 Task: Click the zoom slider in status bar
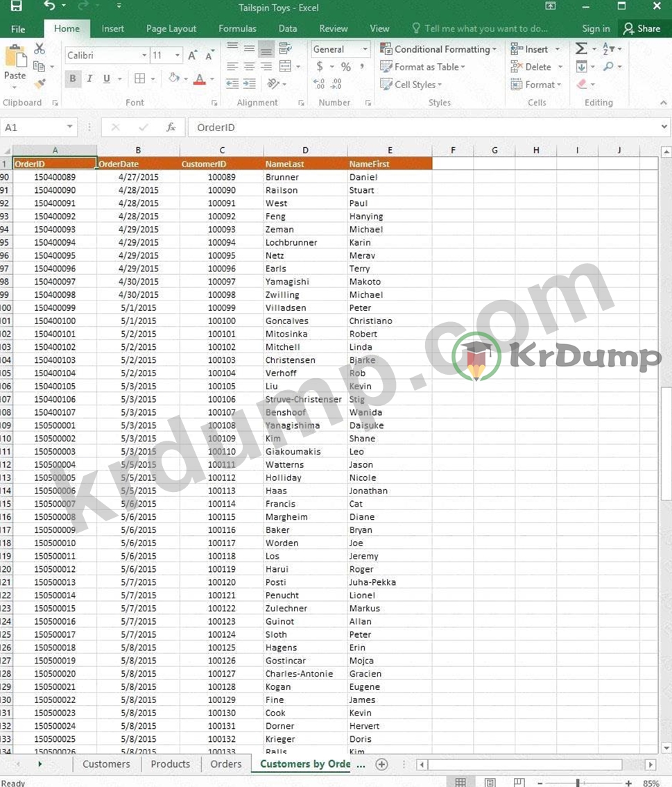(578, 782)
